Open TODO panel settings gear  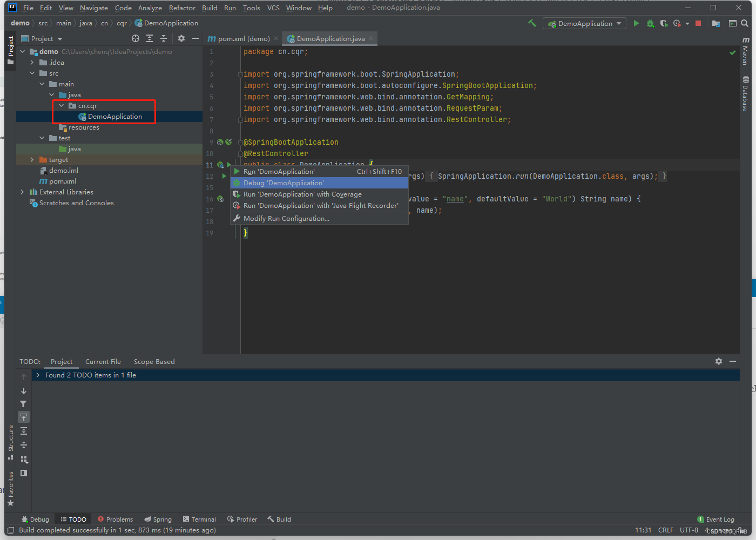tap(719, 361)
